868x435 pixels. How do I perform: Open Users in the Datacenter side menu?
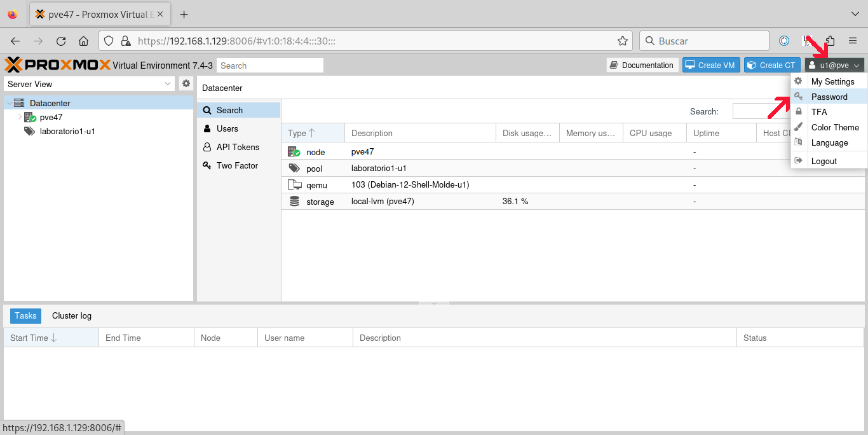coord(238,128)
